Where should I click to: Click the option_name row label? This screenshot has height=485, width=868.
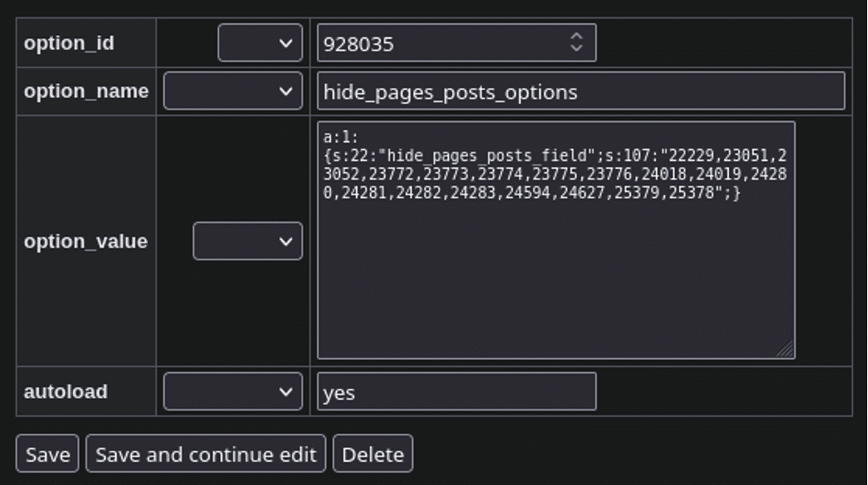tap(86, 91)
